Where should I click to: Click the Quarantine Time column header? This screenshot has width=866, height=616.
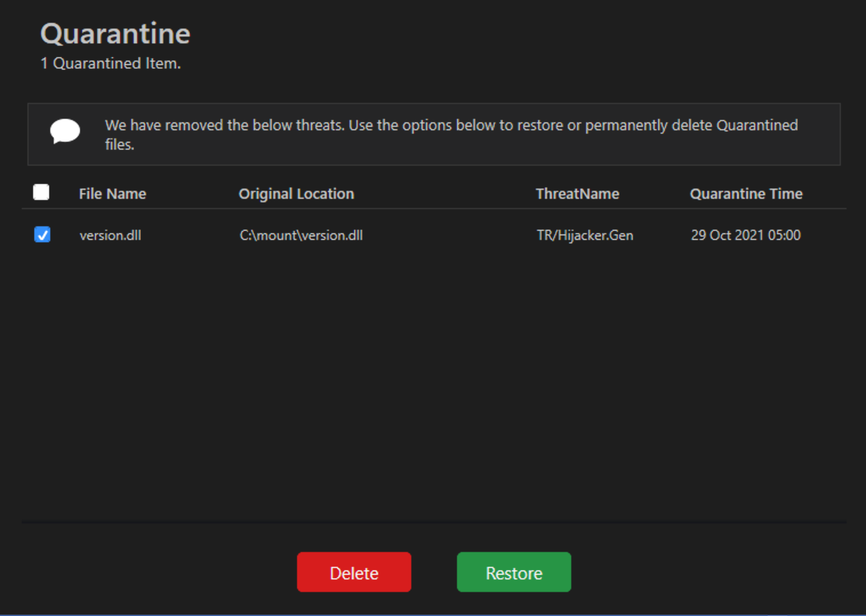coord(746,194)
